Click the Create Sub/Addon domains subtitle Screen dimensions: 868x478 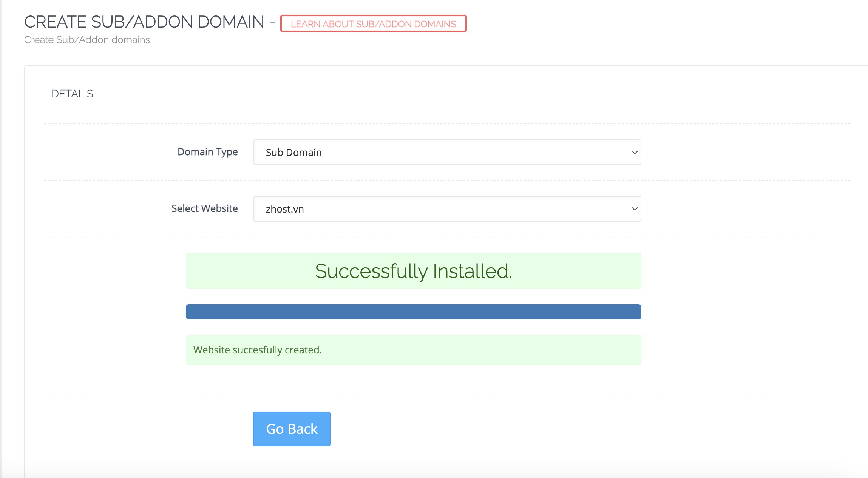click(x=88, y=40)
